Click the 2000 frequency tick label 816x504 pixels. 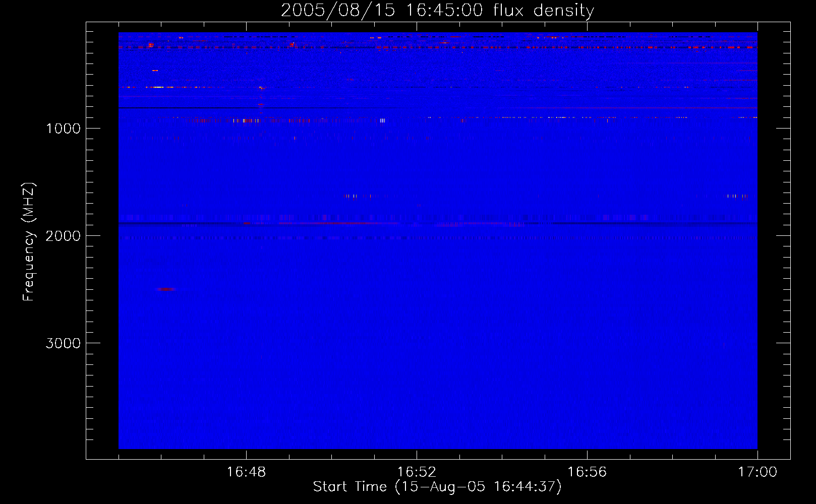[63, 236]
